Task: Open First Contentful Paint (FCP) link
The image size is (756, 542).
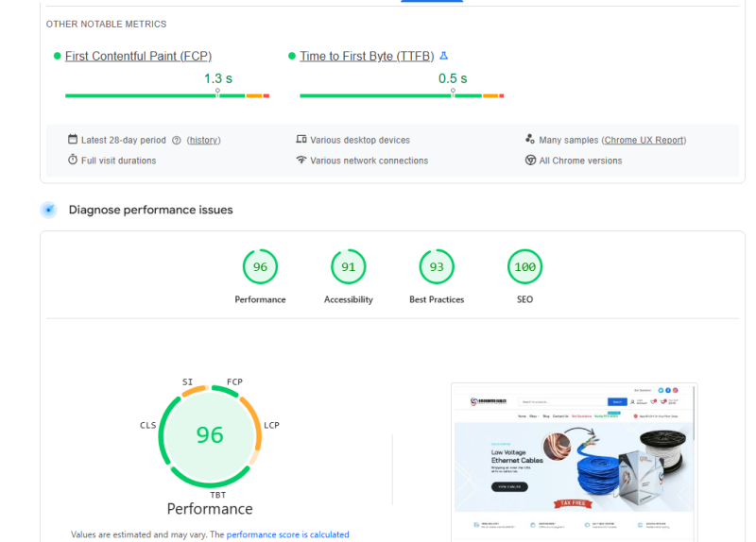Action: [138, 57]
